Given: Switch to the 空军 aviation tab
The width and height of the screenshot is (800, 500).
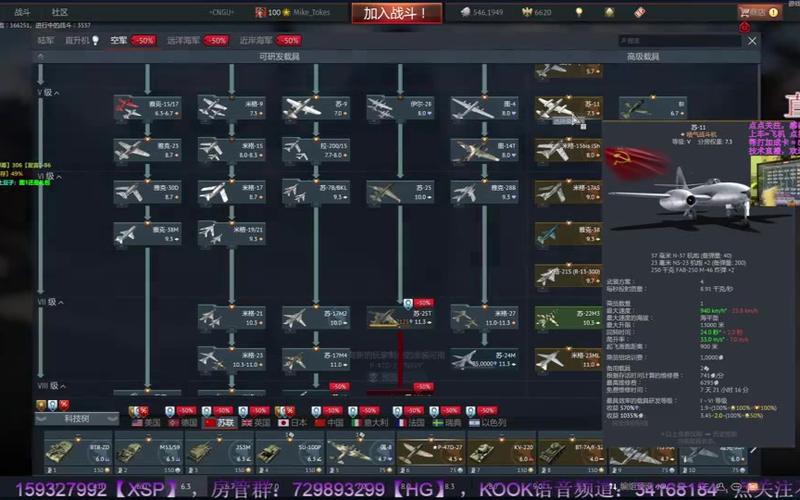Looking at the screenshot, I should point(132,40).
